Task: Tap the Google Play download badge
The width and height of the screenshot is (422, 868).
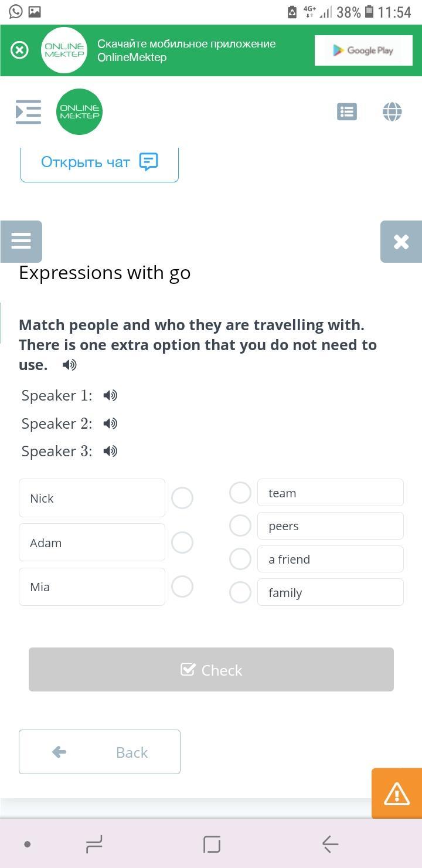Action: coord(363,50)
